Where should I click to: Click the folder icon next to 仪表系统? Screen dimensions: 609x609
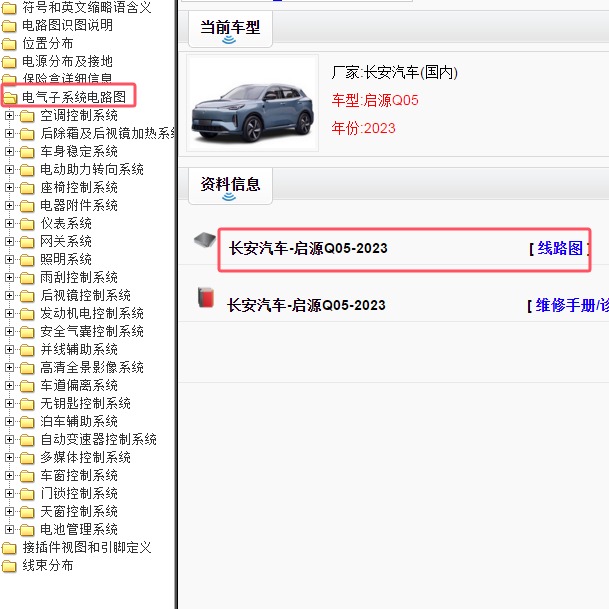pyautogui.click(x=27, y=224)
